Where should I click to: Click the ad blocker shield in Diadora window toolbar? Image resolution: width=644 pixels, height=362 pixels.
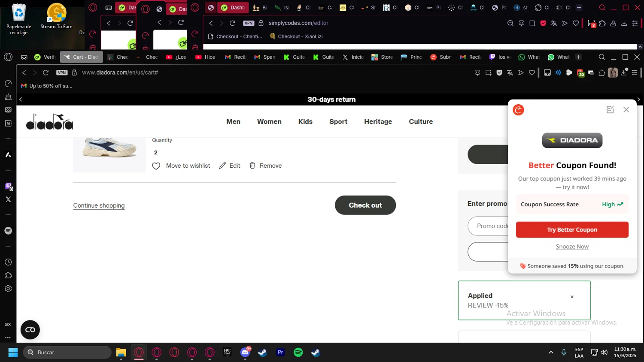pos(499,73)
